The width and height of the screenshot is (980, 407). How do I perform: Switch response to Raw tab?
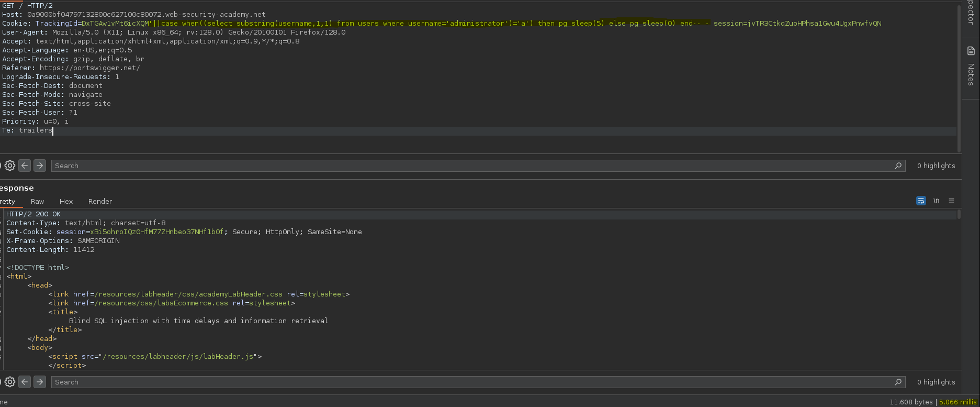coord(37,201)
